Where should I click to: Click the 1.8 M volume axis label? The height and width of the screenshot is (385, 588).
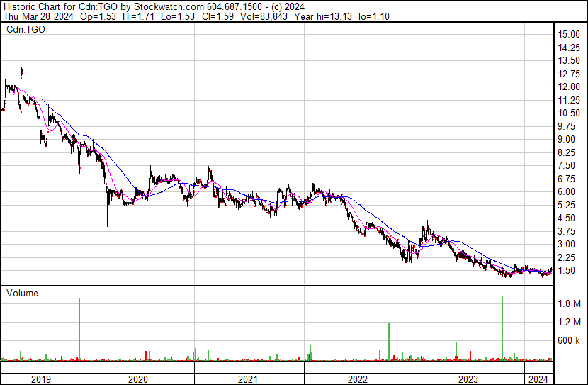[568, 304]
